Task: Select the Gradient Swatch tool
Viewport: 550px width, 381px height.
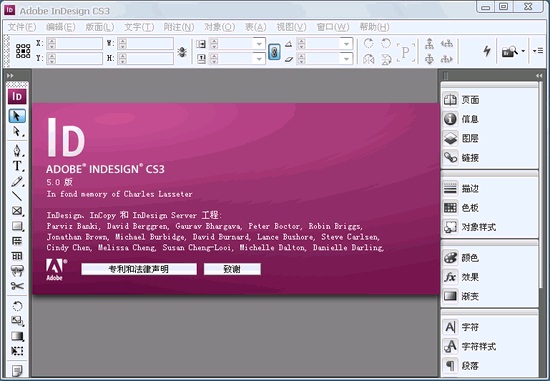Action: pos(17,336)
